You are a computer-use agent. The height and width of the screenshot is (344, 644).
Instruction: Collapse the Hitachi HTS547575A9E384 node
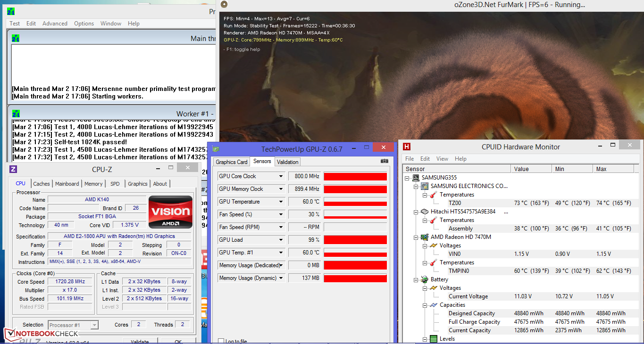click(x=416, y=212)
